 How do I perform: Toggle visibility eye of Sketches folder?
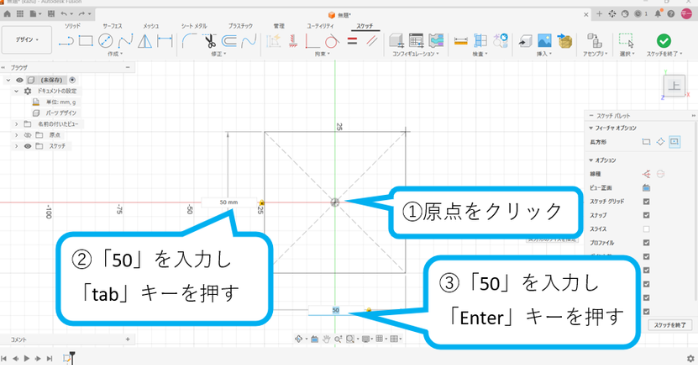[28, 146]
